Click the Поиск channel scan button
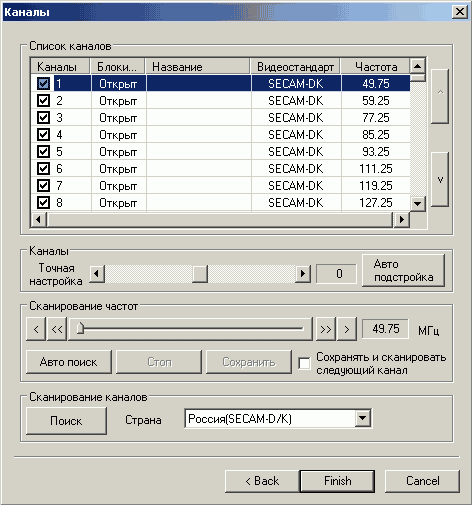The width and height of the screenshot is (472, 505). pos(66,421)
